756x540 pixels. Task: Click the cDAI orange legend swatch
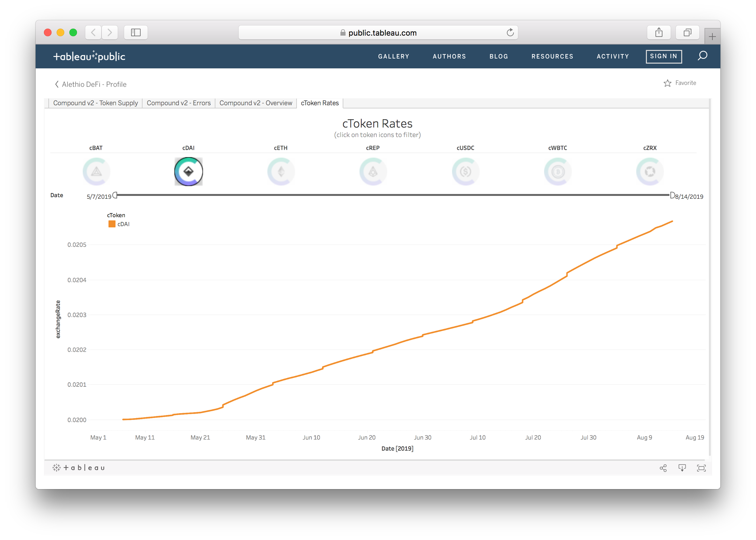point(112,224)
